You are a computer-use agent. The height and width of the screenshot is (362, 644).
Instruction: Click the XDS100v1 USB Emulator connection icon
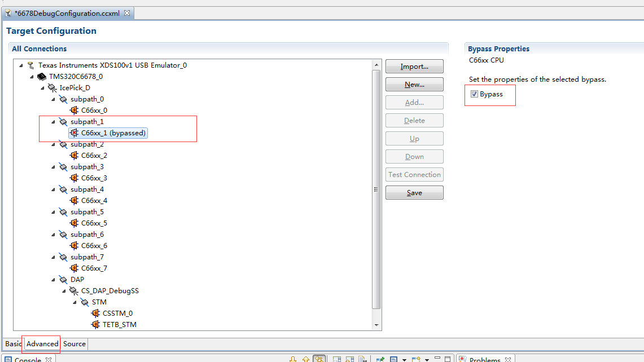point(31,65)
